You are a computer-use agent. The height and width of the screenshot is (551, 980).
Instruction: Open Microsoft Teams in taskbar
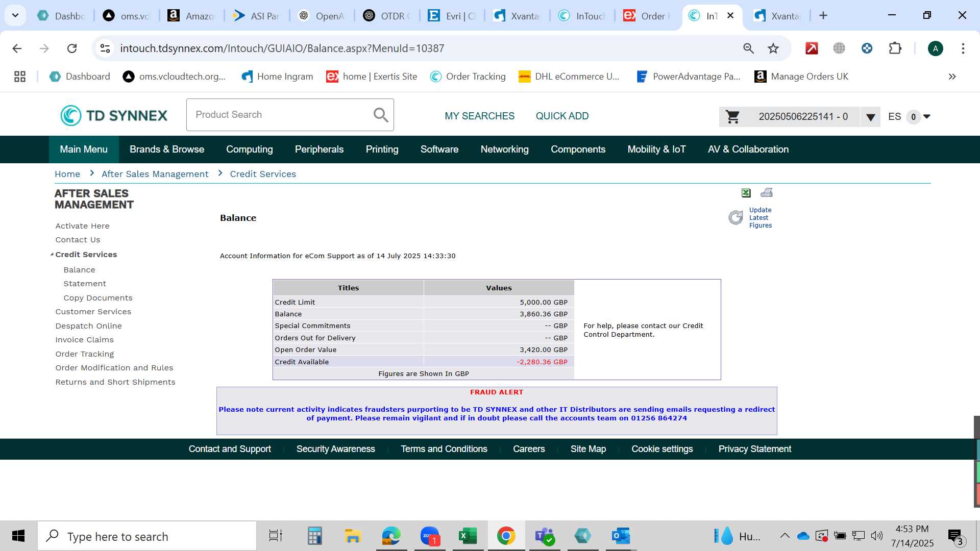pos(544,536)
